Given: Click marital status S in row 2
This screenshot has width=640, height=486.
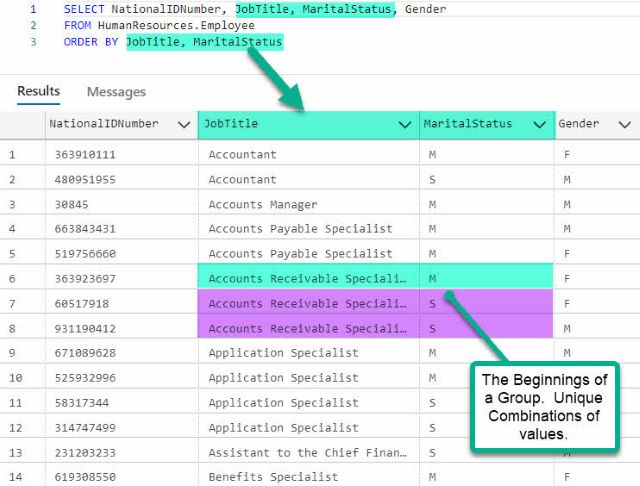Looking at the screenshot, I should tap(433, 180).
